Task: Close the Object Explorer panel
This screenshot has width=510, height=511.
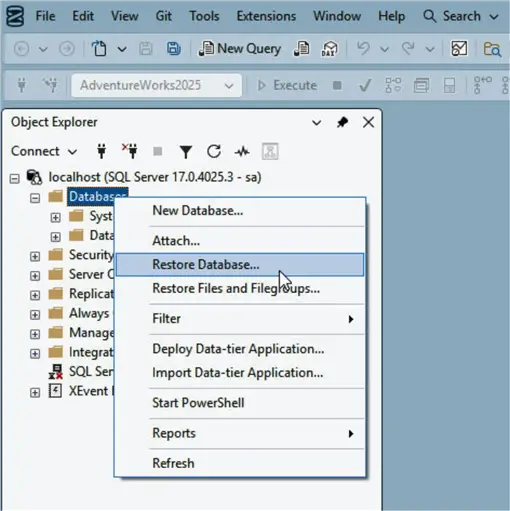Action: (x=368, y=122)
